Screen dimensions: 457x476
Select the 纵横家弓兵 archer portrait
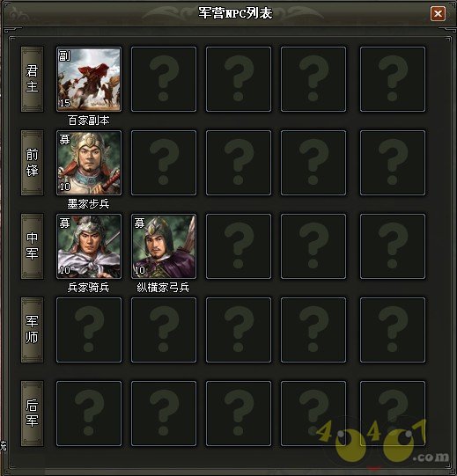click(x=164, y=246)
